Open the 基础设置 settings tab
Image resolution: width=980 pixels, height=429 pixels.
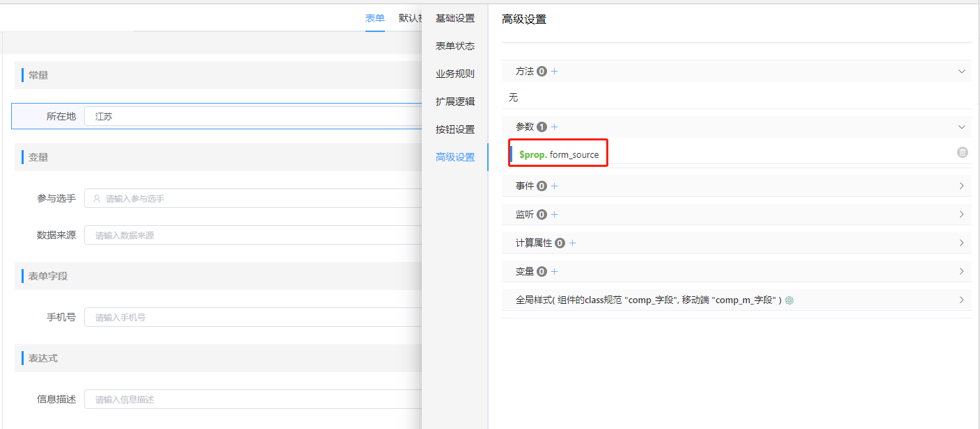click(x=455, y=18)
